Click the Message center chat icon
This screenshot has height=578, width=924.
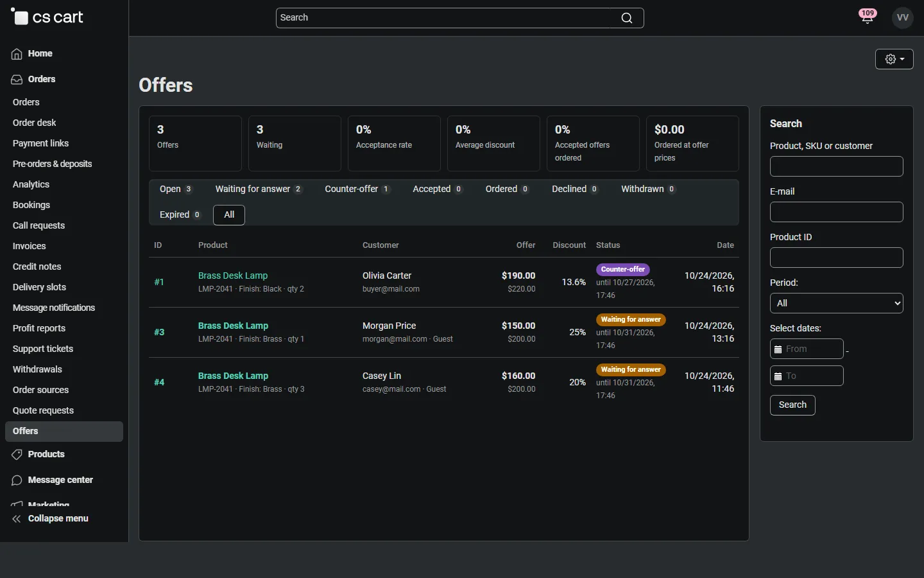pos(17,480)
